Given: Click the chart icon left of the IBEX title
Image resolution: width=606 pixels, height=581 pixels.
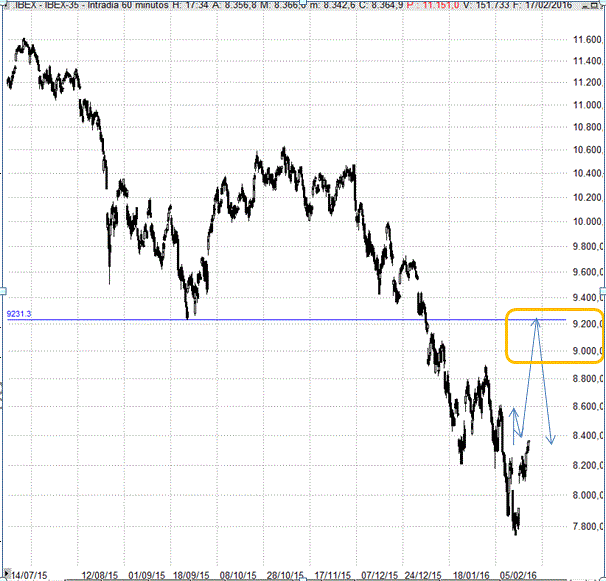Looking at the screenshot, I should click(6, 5).
